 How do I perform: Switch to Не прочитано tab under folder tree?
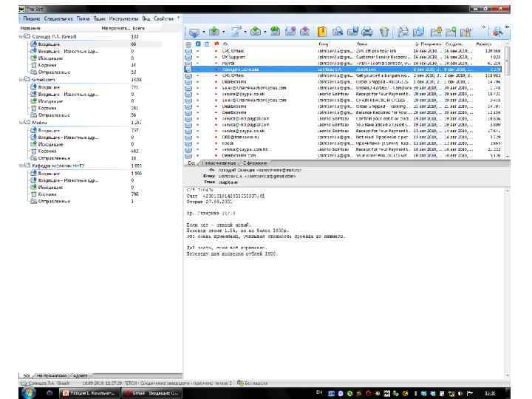[x=52, y=375]
